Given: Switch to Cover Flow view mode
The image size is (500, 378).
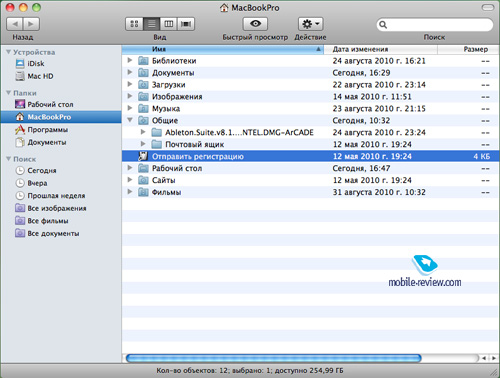Looking at the screenshot, I should click(x=186, y=24).
